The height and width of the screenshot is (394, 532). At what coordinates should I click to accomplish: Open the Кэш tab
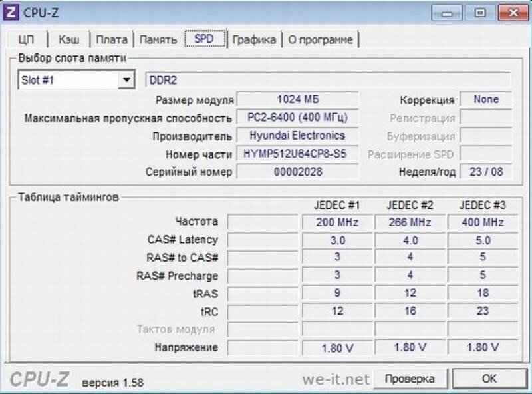(x=69, y=39)
